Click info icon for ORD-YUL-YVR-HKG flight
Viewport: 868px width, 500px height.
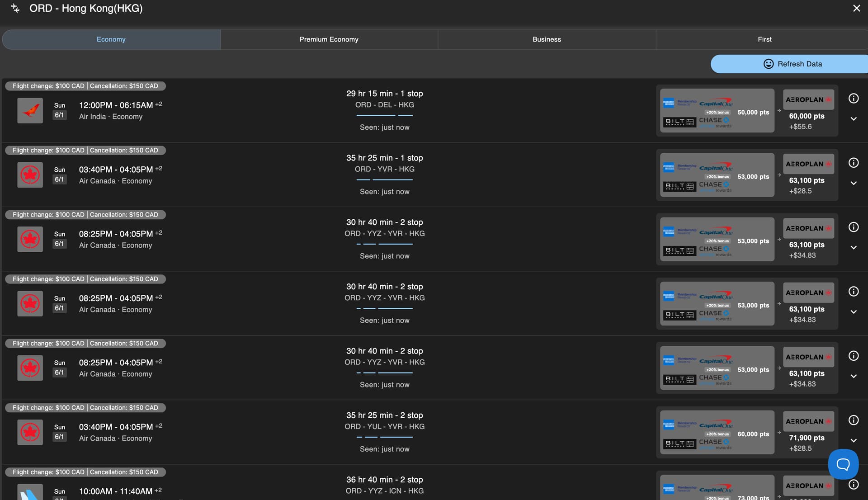click(x=853, y=420)
